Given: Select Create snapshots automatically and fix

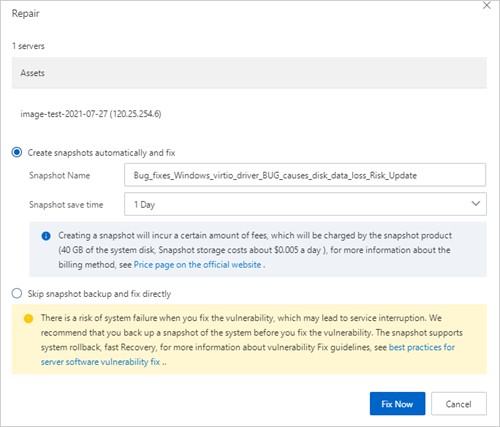Looking at the screenshot, I should point(17,152).
